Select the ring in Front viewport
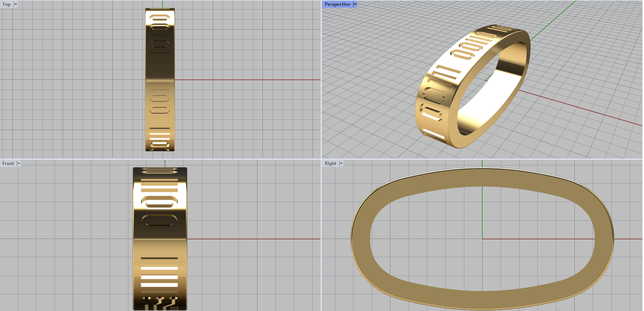 160,242
